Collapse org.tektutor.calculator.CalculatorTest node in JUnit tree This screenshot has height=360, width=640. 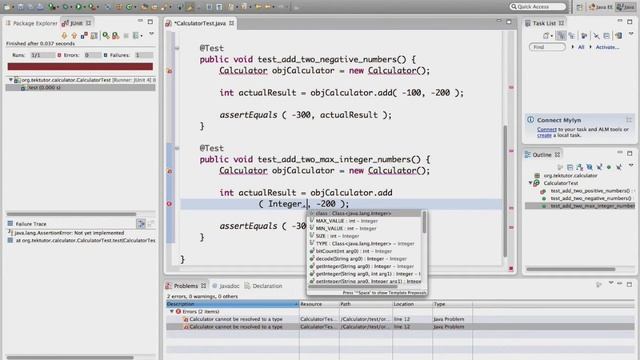(x=11, y=80)
